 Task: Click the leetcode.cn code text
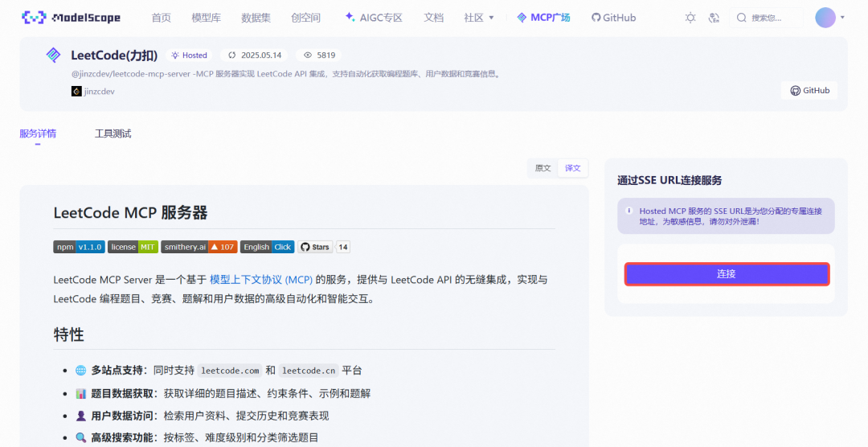pos(309,371)
